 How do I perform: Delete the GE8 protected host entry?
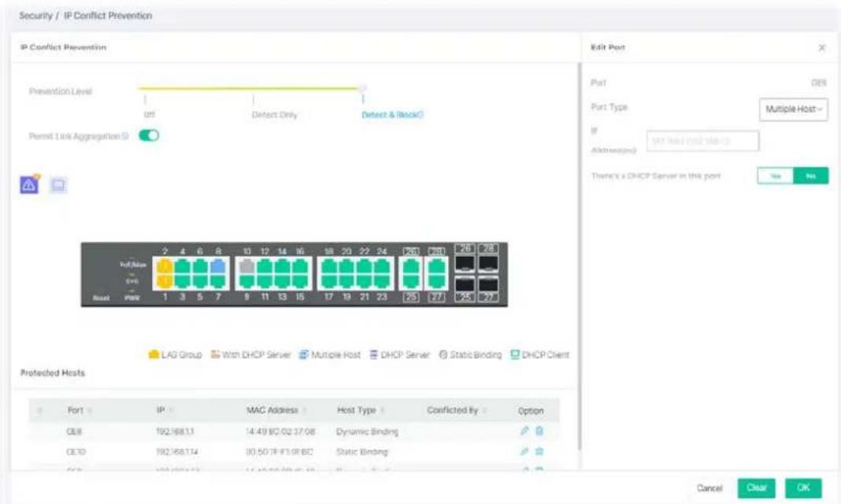click(539, 431)
